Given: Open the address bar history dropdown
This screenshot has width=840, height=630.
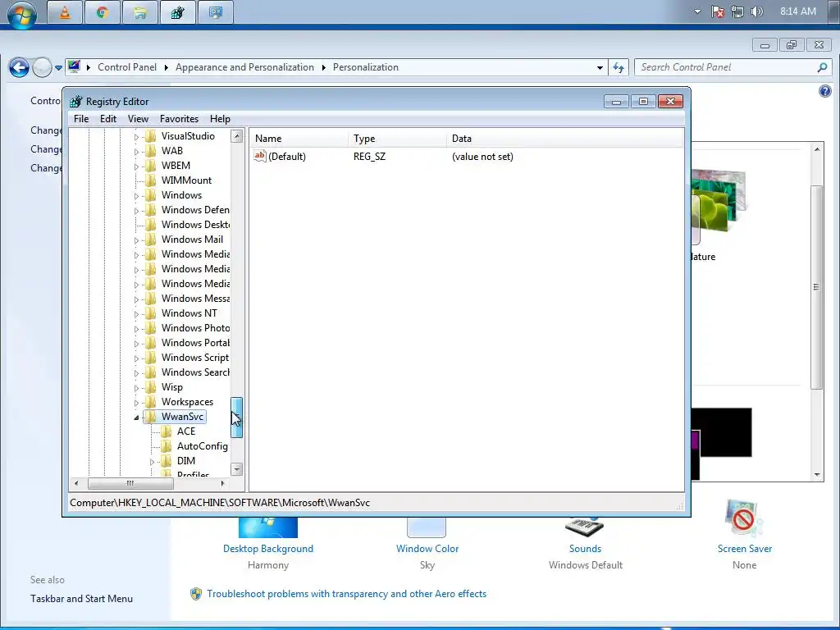Looking at the screenshot, I should click(x=600, y=67).
